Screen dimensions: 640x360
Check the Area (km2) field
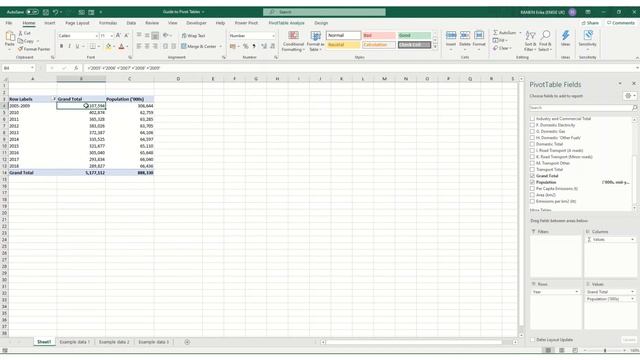click(x=532, y=195)
